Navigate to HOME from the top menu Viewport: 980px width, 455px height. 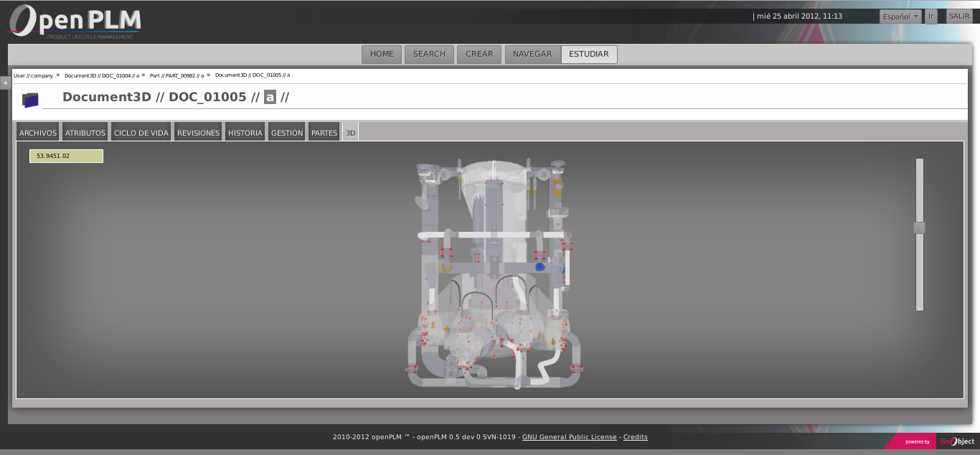point(381,53)
